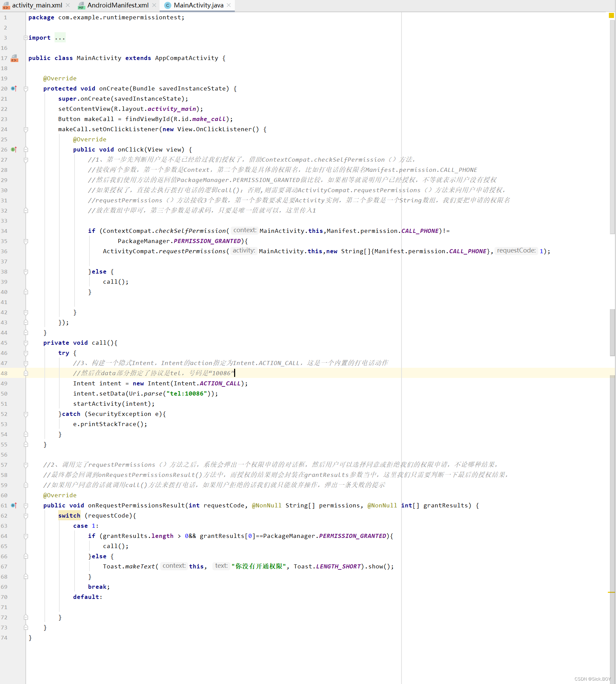Click Toast.makeText call on line 67
The width and height of the screenshot is (616, 684).
point(129,566)
